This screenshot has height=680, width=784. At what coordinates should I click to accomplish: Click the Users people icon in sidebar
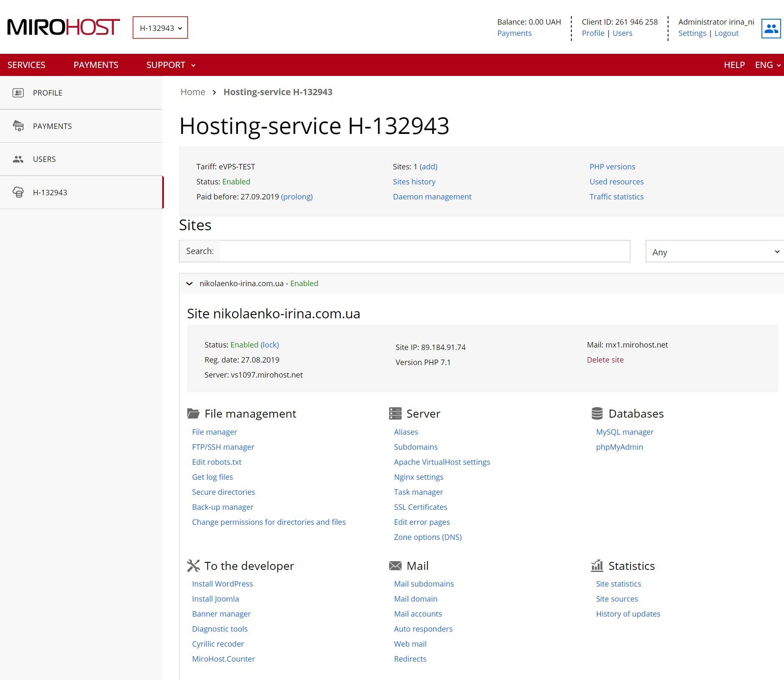18,159
